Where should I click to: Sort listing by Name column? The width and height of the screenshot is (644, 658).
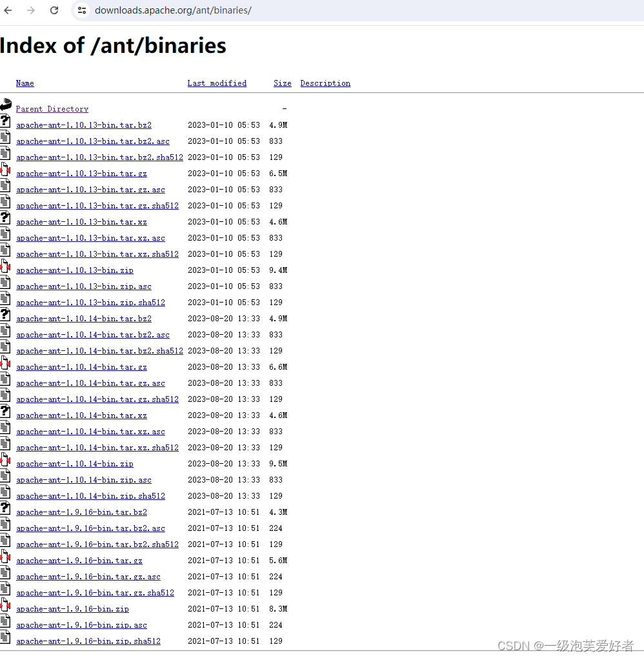coord(25,83)
